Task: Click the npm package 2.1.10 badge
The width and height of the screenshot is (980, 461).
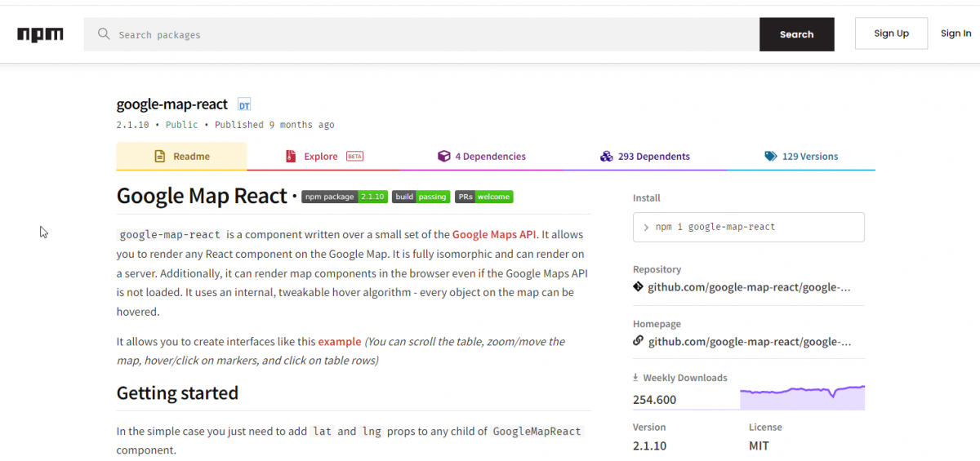Action: pos(345,197)
